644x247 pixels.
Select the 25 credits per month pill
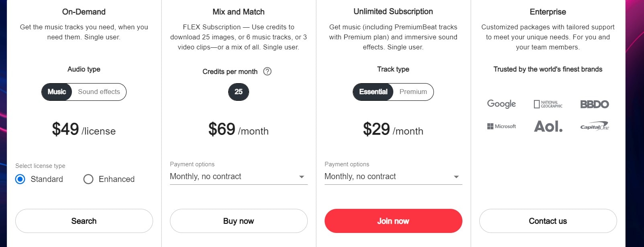click(x=239, y=92)
